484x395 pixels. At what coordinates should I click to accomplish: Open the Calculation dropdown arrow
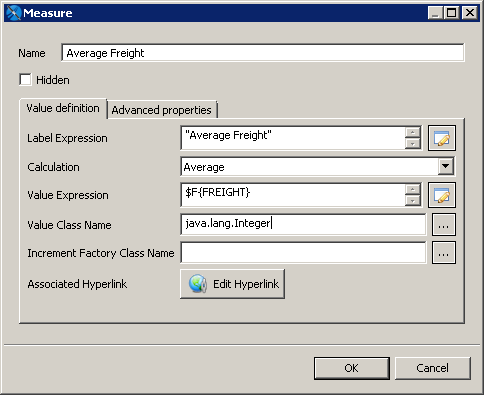[x=446, y=166]
